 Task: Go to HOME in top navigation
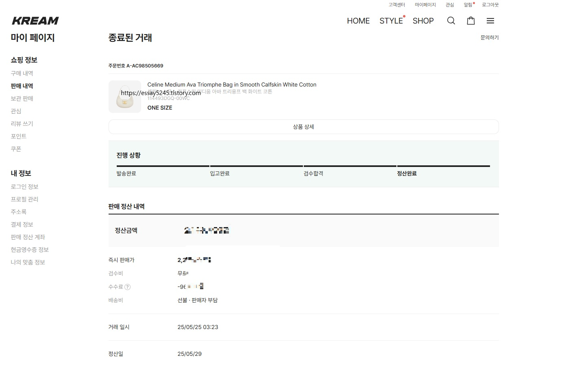(358, 21)
